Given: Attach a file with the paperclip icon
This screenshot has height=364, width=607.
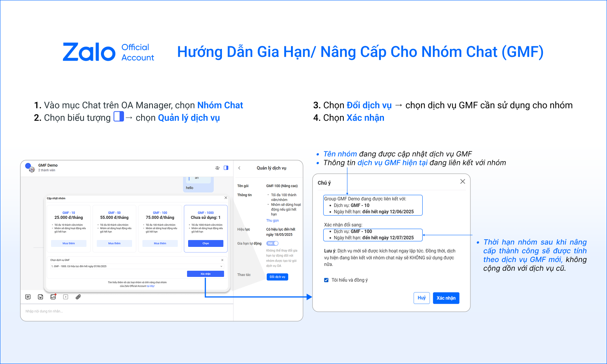Looking at the screenshot, I should (78, 297).
